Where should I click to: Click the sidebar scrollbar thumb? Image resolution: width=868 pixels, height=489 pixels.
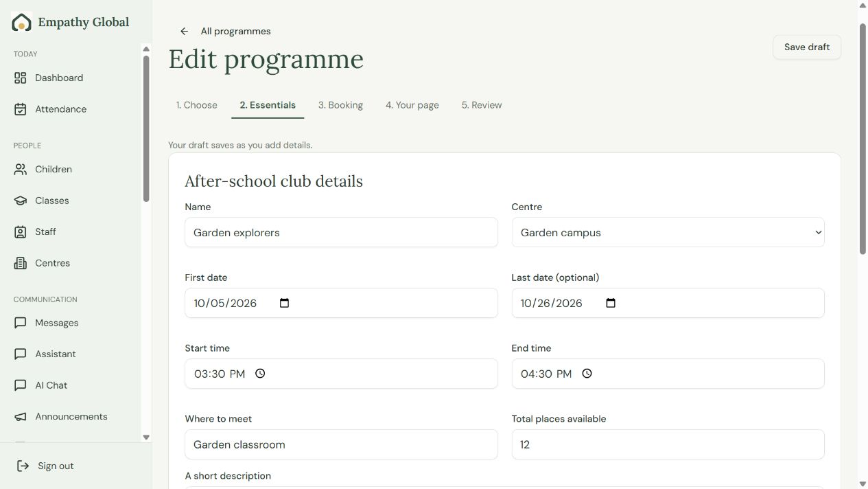coord(146,128)
